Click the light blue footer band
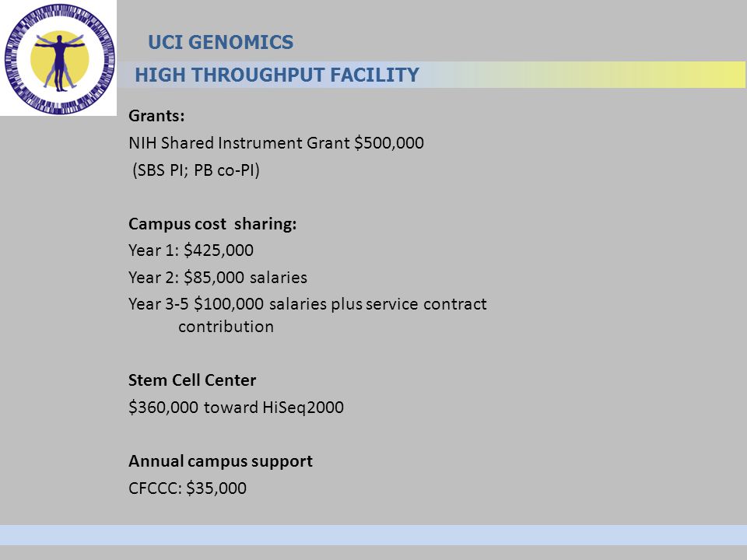Image resolution: width=747 pixels, height=560 pixels. (373, 535)
